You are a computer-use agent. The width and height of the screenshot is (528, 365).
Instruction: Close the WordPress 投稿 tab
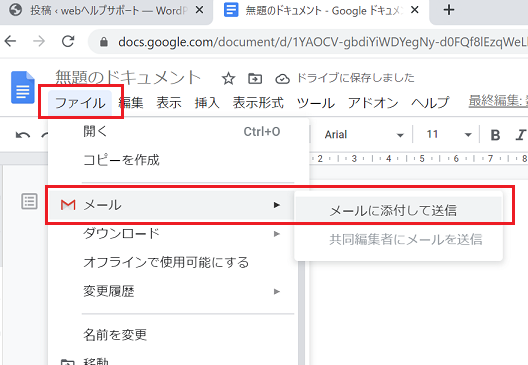click(199, 10)
